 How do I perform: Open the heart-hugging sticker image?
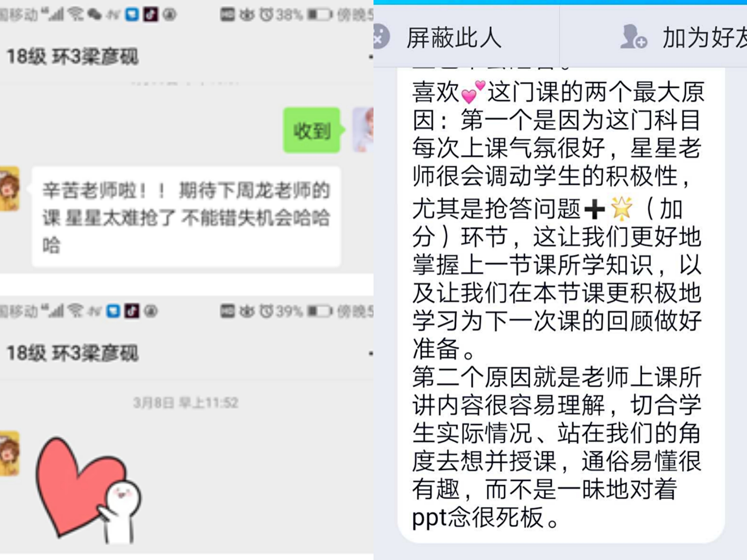coord(88,490)
